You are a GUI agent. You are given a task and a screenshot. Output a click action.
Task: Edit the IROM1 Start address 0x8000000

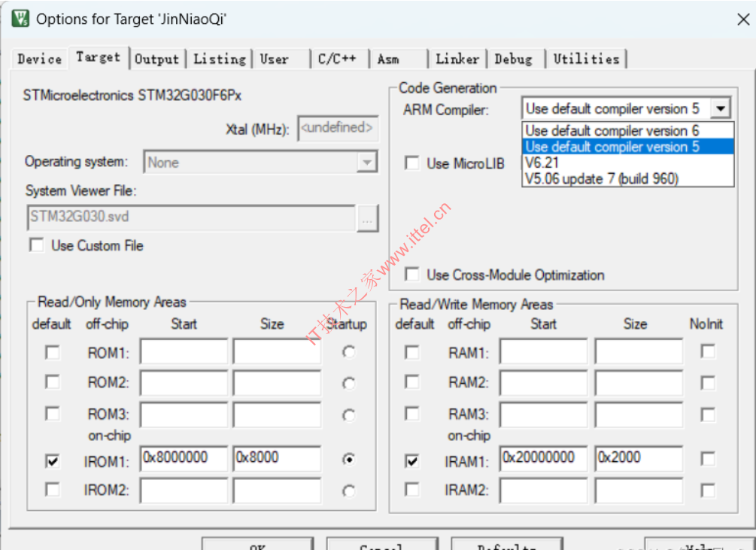click(x=184, y=458)
